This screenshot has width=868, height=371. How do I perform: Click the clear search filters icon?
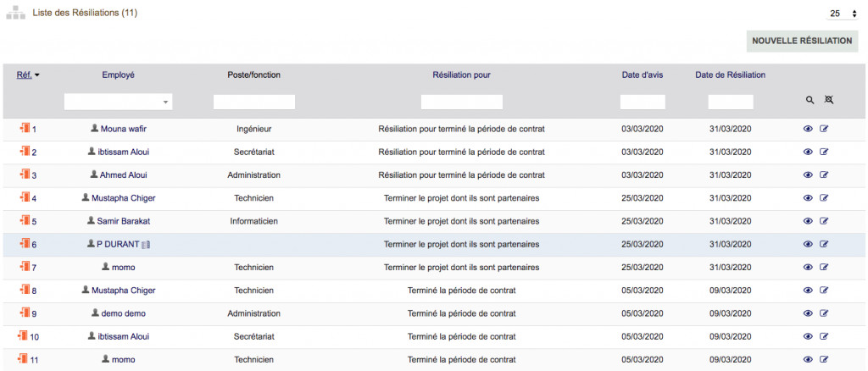[829, 100]
